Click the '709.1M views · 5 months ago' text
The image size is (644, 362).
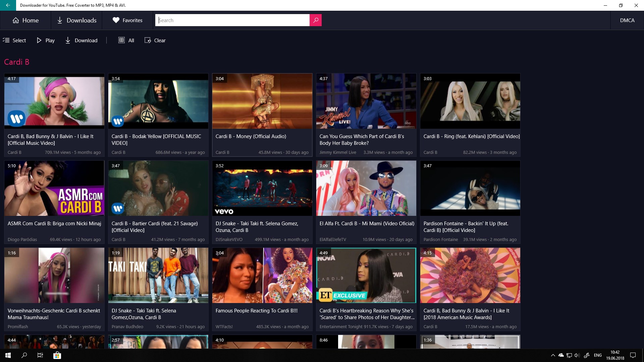pos(73,153)
